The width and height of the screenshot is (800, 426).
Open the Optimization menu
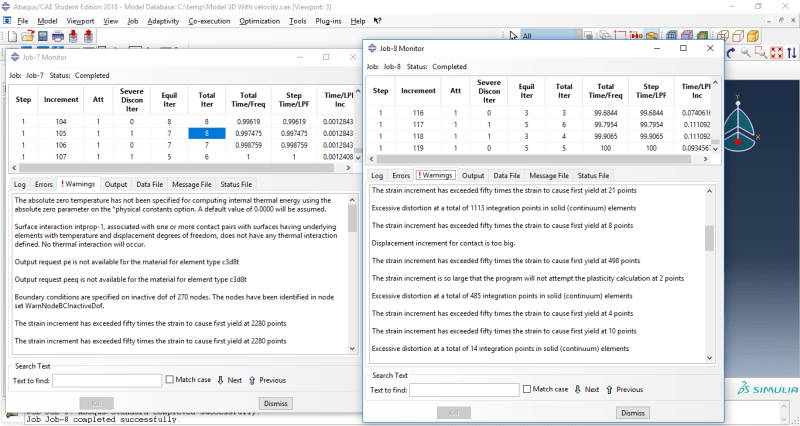pyautogui.click(x=260, y=21)
